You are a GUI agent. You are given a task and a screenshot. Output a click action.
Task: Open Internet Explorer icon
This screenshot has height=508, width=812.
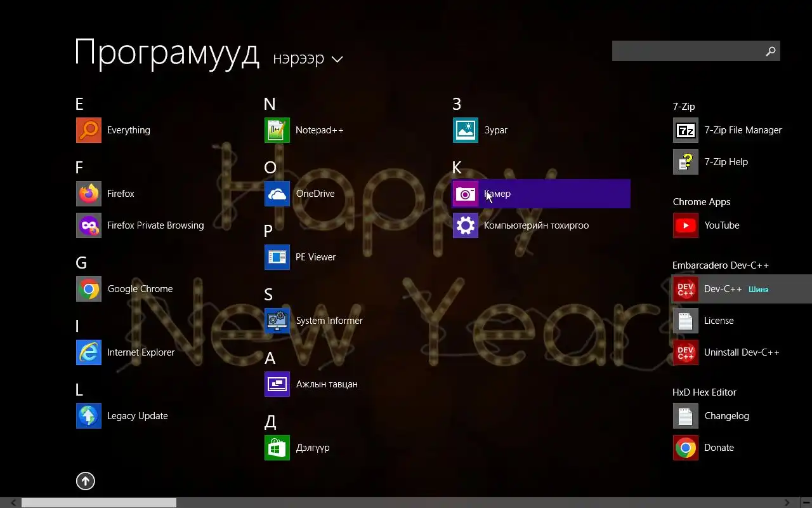pyautogui.click(x=89, y=352)
